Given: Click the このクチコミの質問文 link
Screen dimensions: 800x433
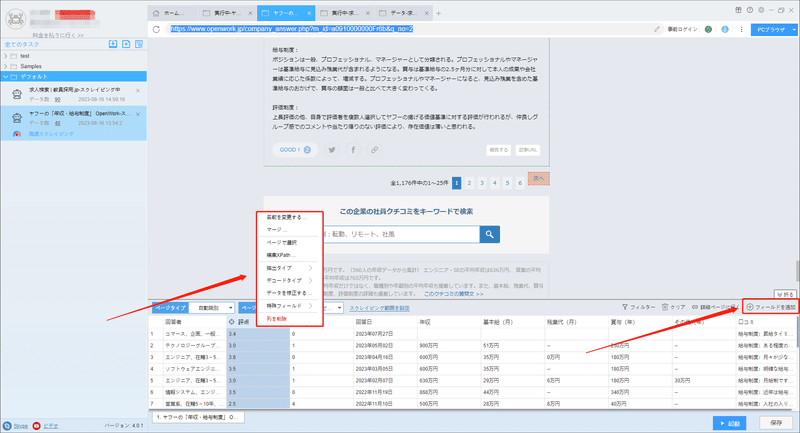Looking at the screenshot, I should point(454,294).
